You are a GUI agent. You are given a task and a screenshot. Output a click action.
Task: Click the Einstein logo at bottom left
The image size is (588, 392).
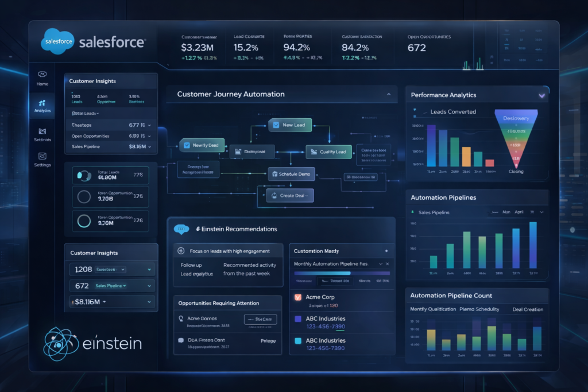coord(59,343)
